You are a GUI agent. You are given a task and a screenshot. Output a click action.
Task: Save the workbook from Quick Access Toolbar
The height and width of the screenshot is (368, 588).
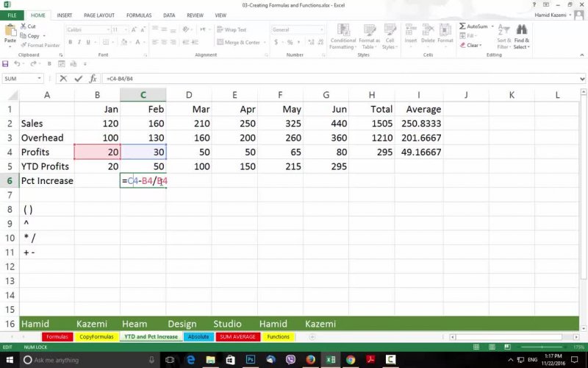[x=6, y=64]
